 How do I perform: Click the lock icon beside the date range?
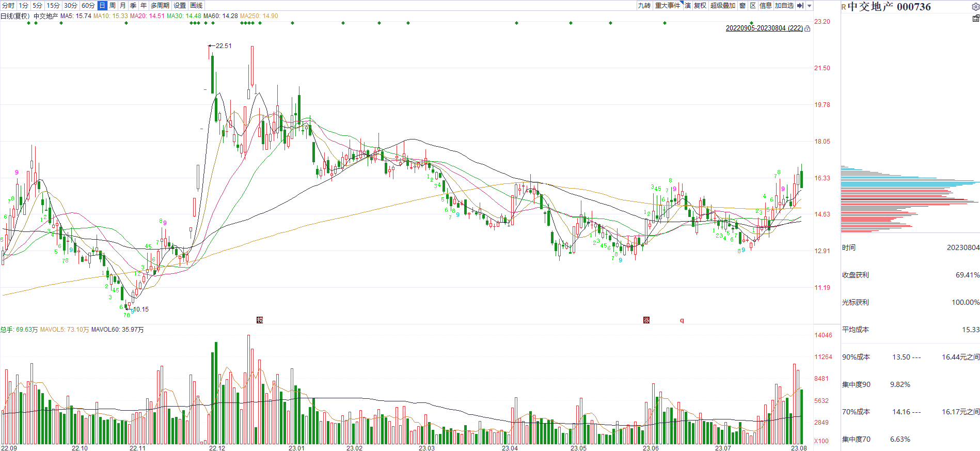[808, 29]
